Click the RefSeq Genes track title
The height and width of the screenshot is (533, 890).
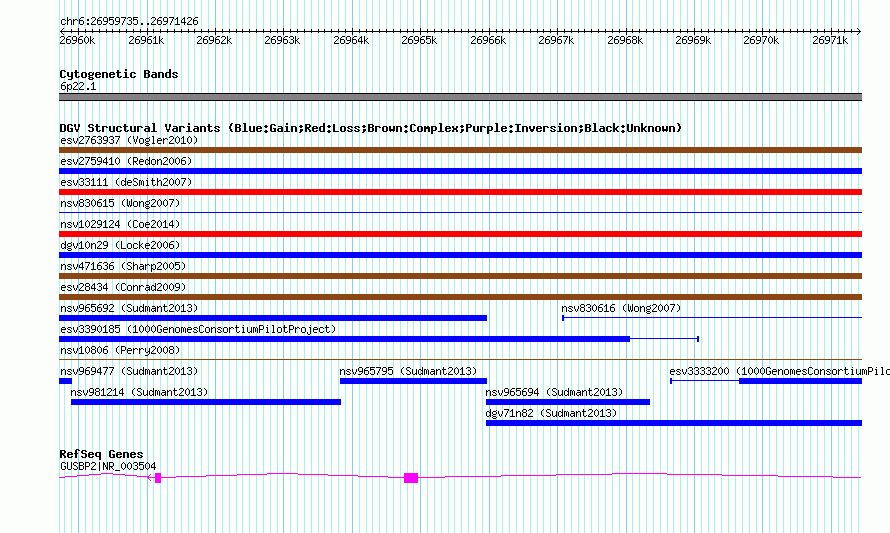tap(101, 454)
